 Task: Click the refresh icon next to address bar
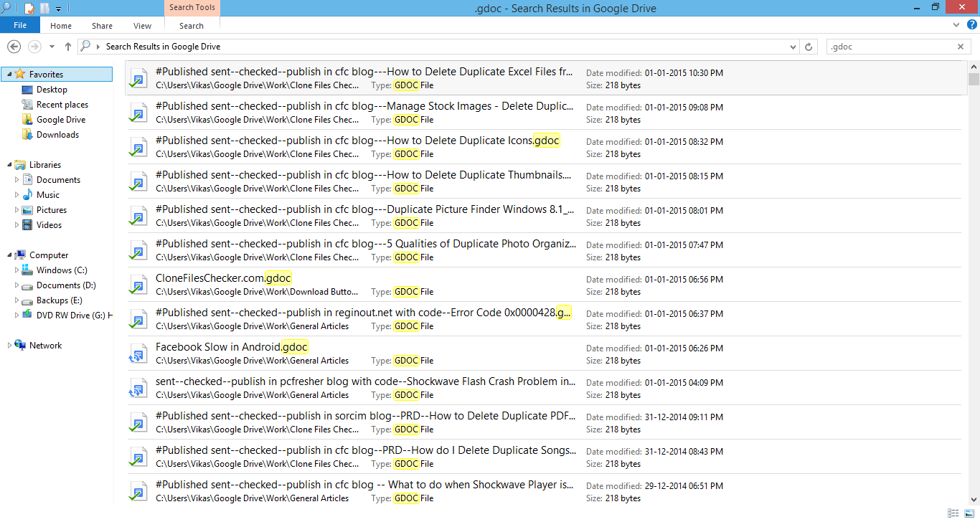809,46
